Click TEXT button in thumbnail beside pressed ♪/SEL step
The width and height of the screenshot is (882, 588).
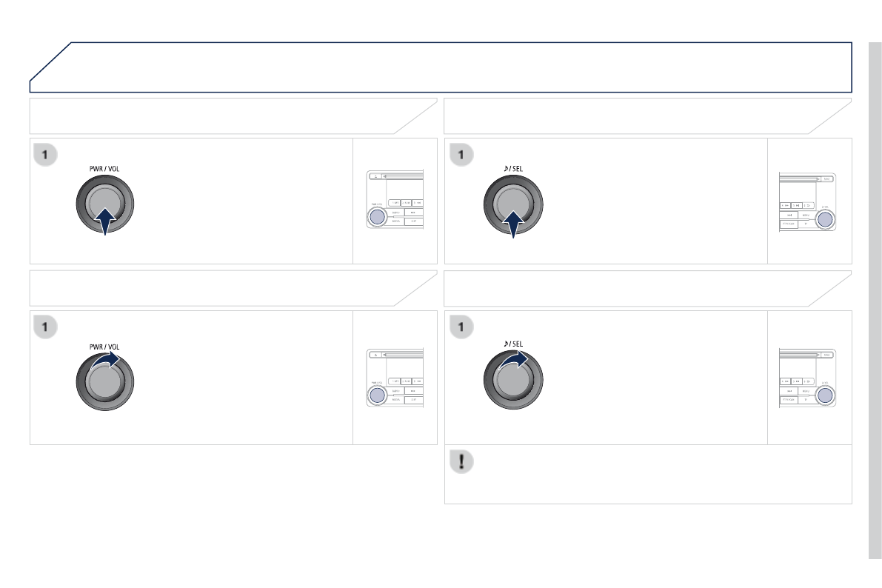(827, 178)
